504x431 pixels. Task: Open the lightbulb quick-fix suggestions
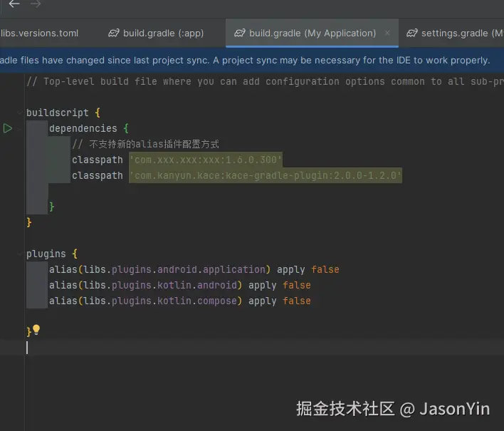pos(36,330)
